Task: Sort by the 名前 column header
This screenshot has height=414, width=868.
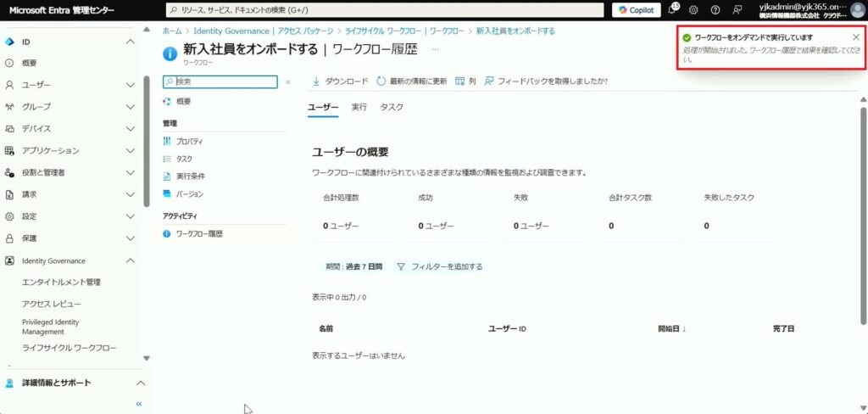Action: (326, 328)
